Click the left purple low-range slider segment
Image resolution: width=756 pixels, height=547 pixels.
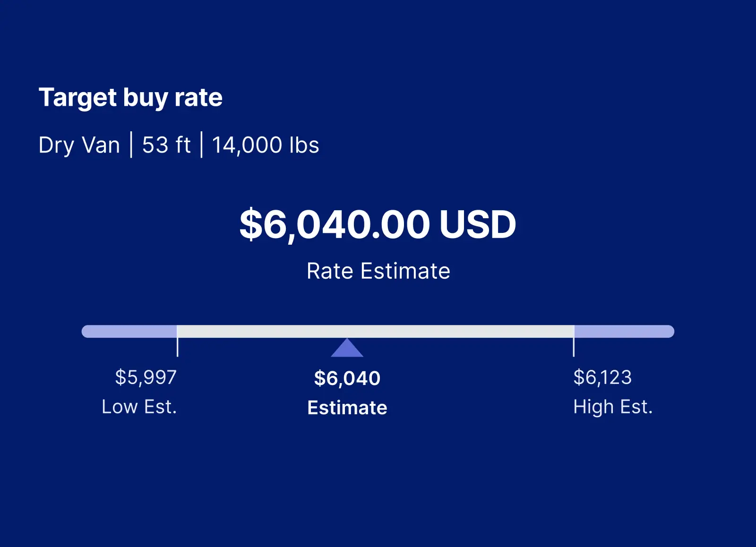(129, 331)
